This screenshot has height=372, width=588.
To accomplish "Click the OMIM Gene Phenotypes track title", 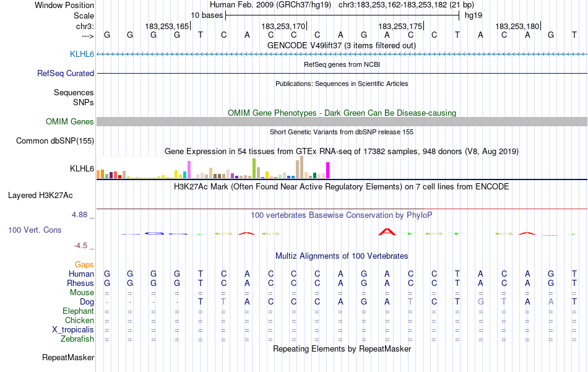I will tap(342, 113).
